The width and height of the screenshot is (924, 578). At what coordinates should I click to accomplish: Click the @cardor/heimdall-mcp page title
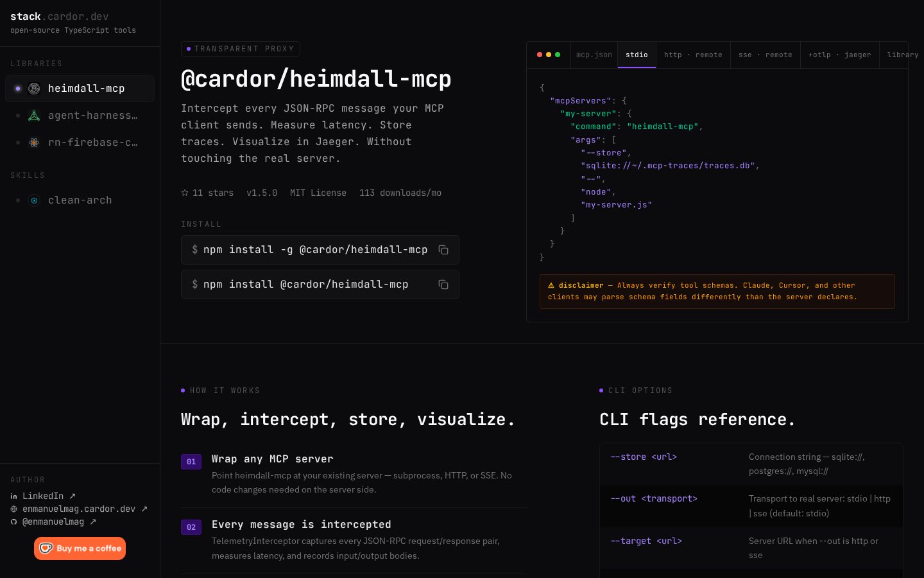[x=316, y=79]
